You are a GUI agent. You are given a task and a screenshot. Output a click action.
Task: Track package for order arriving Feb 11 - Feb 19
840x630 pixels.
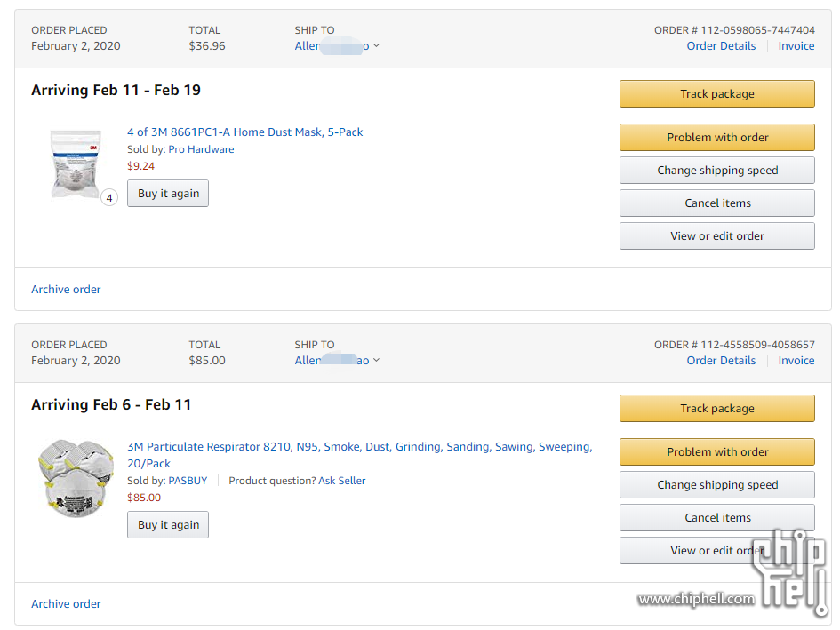[x=717, y=94]
